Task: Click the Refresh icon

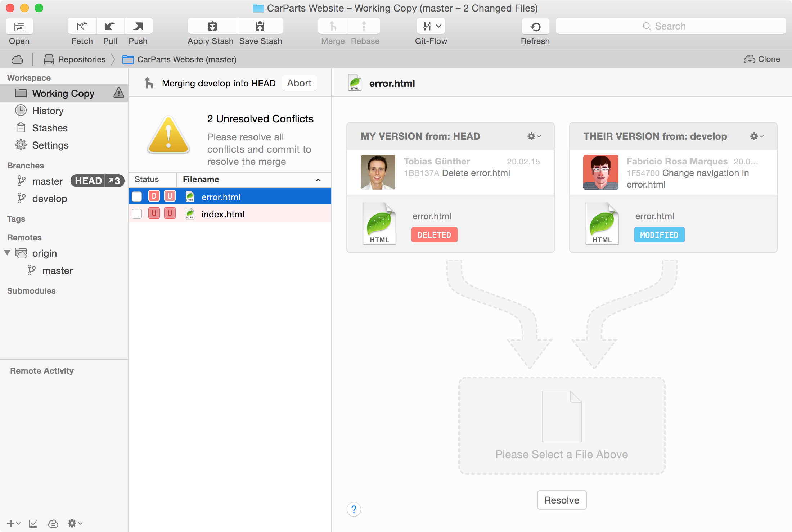Action: [x=535, y=27]
